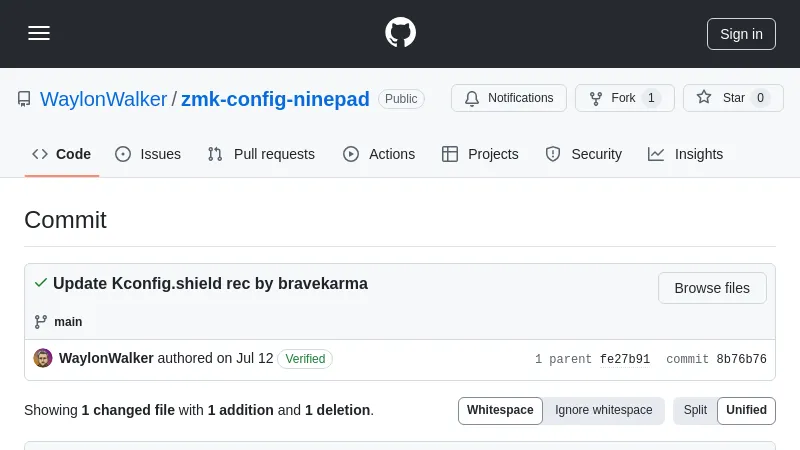Star the zmk-config-ninepad repository

coord(733,98)
